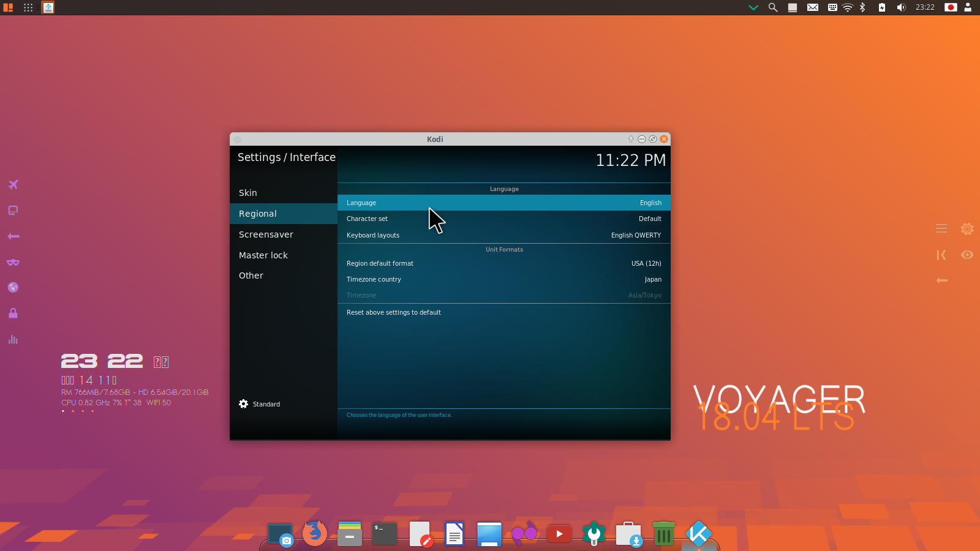Viewport: 980px width, 551px height.
Task: Click the 23:22 panel clock
Action: [925, 7]
